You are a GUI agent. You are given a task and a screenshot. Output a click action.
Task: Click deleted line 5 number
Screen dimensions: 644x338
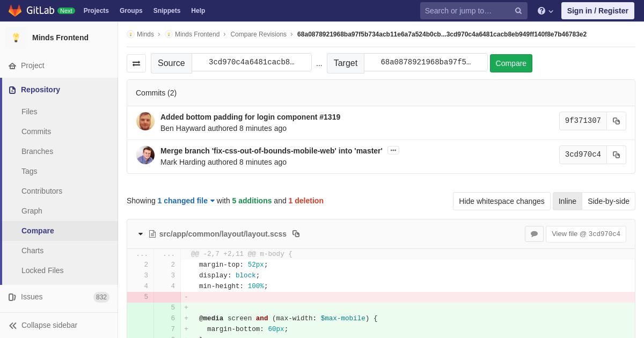point(141,297)
